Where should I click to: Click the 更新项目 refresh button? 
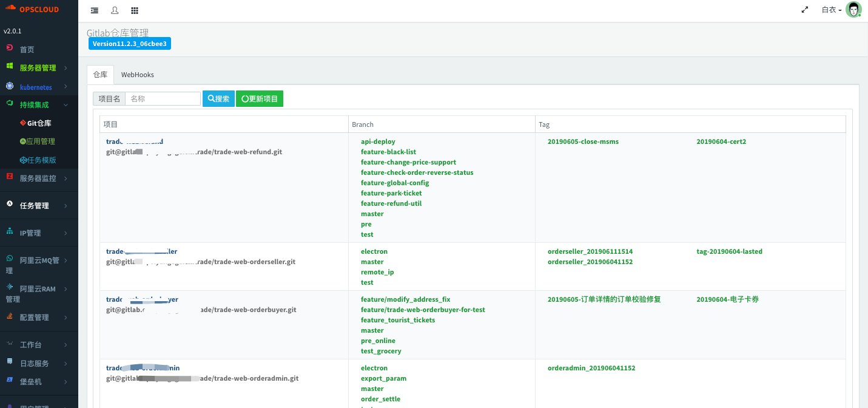(260, 98)
